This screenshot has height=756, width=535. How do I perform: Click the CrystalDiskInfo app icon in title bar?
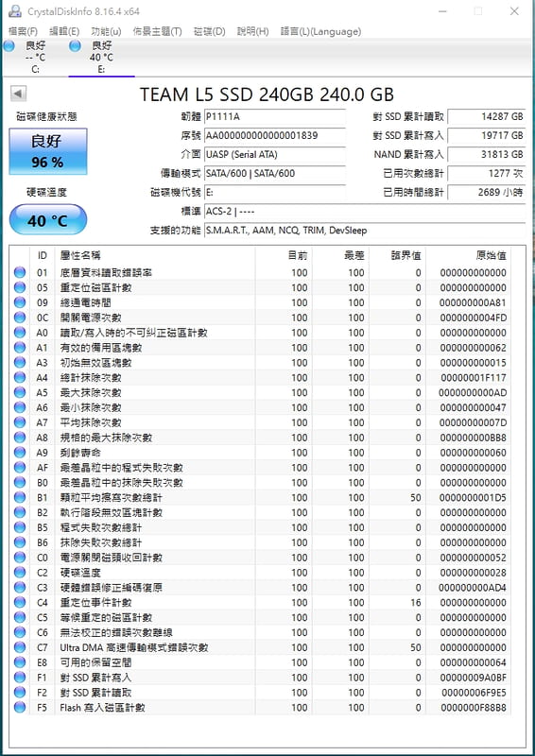click(x=15, y=11)
